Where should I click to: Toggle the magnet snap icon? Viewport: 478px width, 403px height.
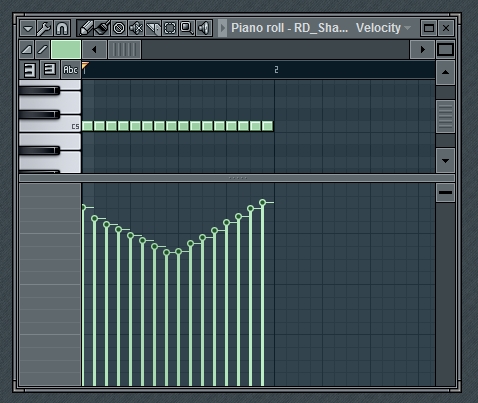[62, 28]
